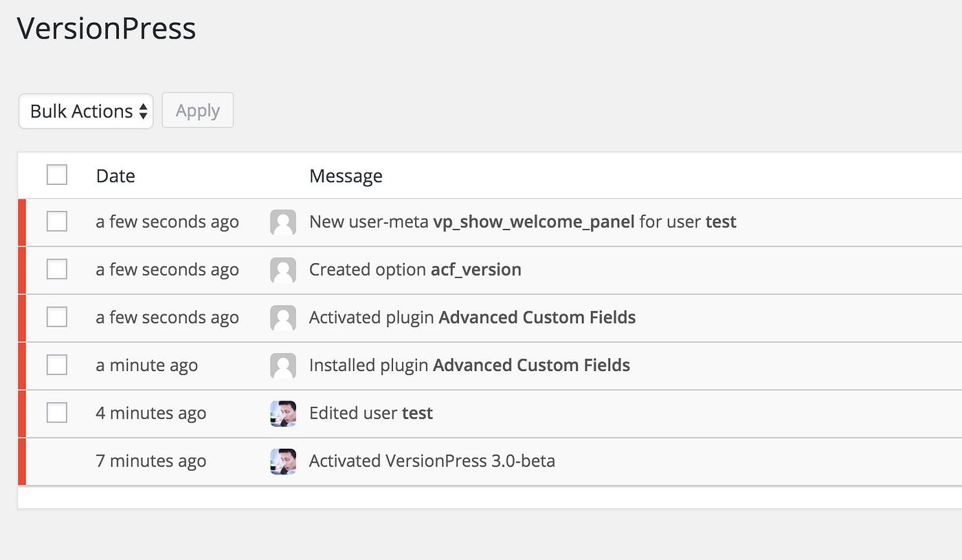Click user photo next to Edited user test
Viewport: 962px width, 560px height.
pyautogui.click(x=283, y=414)
